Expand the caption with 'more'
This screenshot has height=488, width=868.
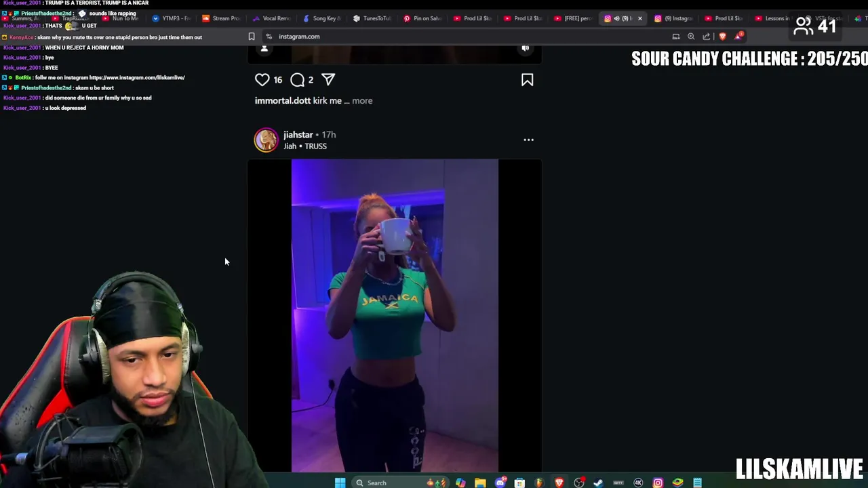click(x=362, y=100)
